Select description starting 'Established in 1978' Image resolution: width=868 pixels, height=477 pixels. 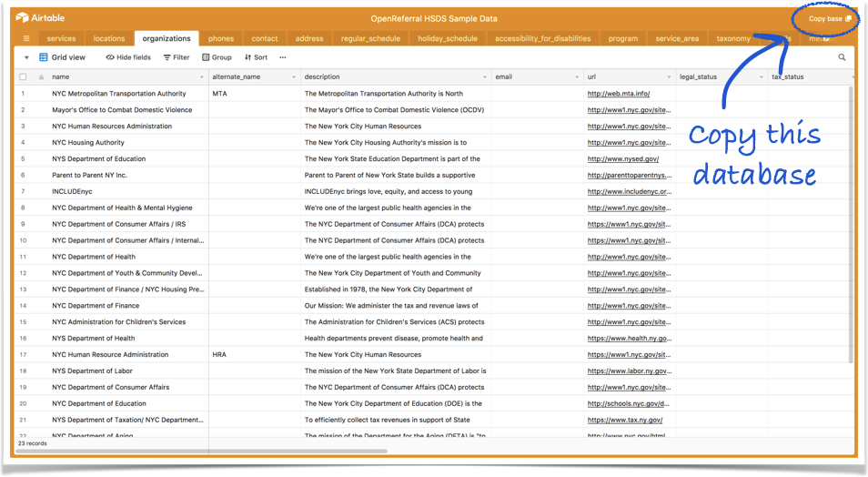click(396, 289)
